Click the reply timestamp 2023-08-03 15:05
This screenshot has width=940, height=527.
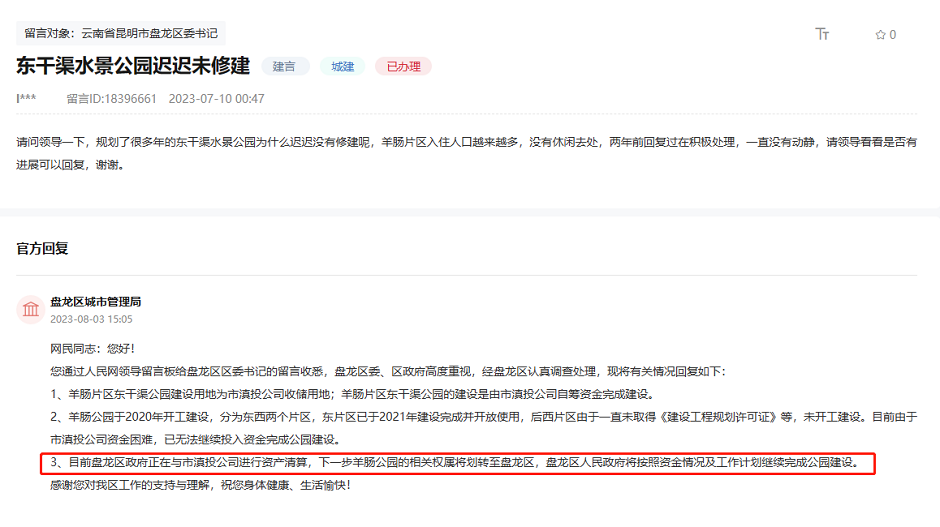point(91,319)
